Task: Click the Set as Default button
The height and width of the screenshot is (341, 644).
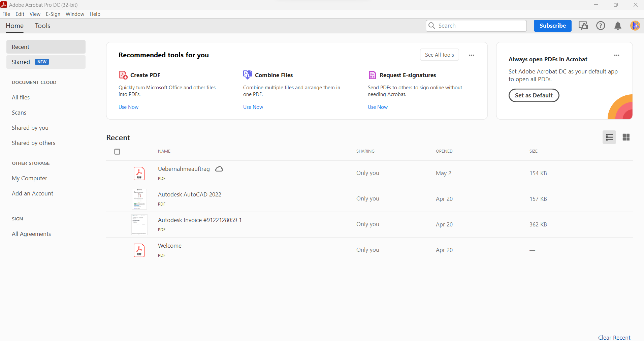Action: pyautogui.click(x=534, y=95)
